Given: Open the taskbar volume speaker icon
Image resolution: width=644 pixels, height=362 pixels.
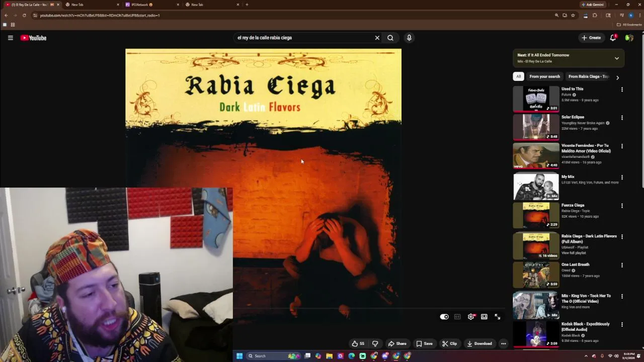Looking at the screenshot, I should [x=616, y=356].
